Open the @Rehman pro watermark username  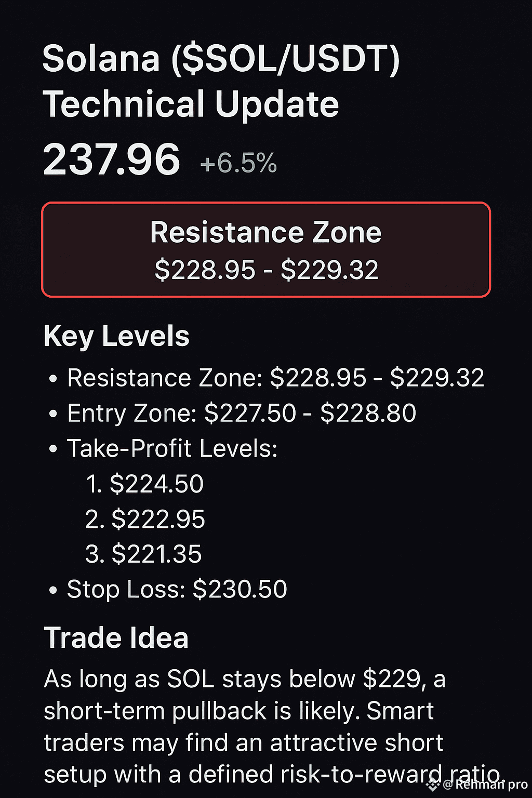486,785
